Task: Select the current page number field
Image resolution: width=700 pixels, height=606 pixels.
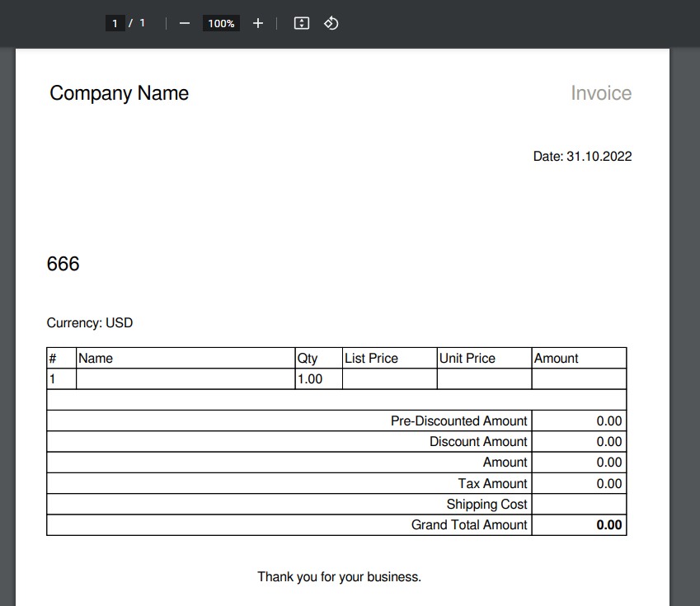Action: (115, 23)
